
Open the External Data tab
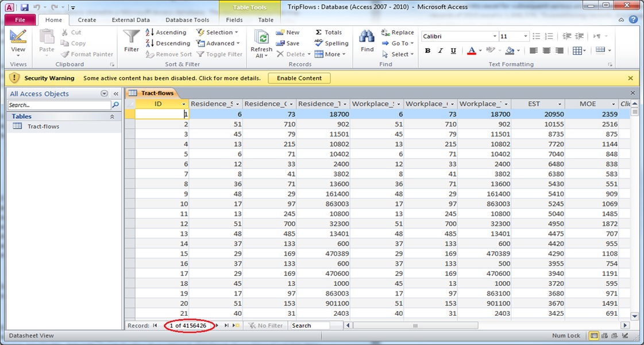click(130, 20)
